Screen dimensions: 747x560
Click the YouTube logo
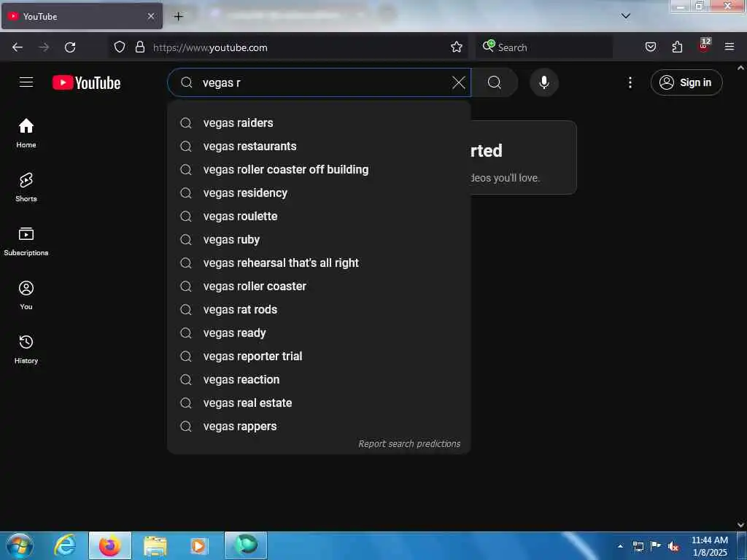tap(86, 83)
